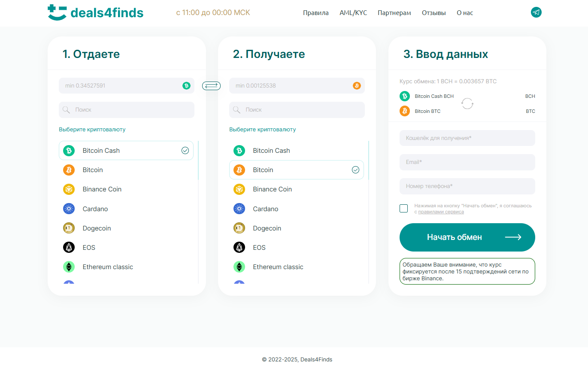Image resolution: width=588 pixels, height=370 pixels.
Task: Click the swap currencies arrows icon
Action: coord(211,86)
